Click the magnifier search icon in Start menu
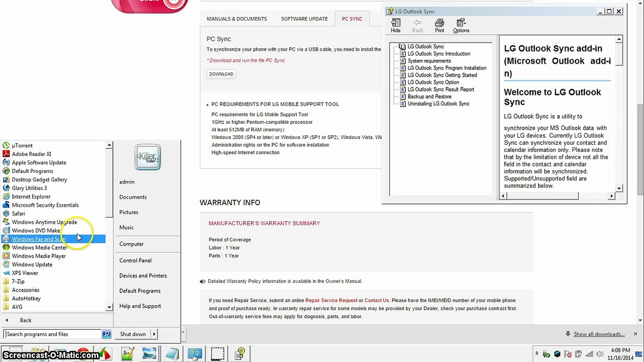The image size is (644, 362). tap(106, 334)
